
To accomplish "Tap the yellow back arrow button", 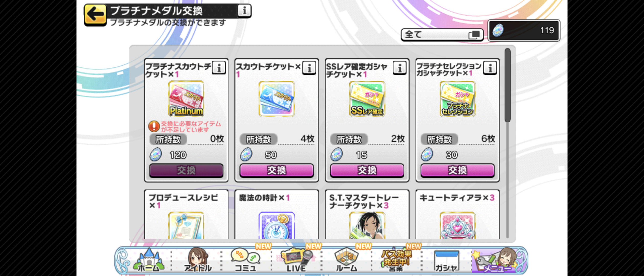I will click(x=95, y=15).
